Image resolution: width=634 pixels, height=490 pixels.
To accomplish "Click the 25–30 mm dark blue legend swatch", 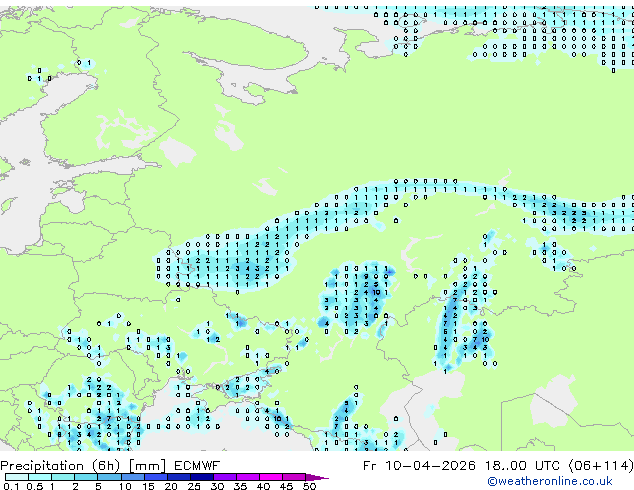I will pyautogui.click(x=202, y=477).
